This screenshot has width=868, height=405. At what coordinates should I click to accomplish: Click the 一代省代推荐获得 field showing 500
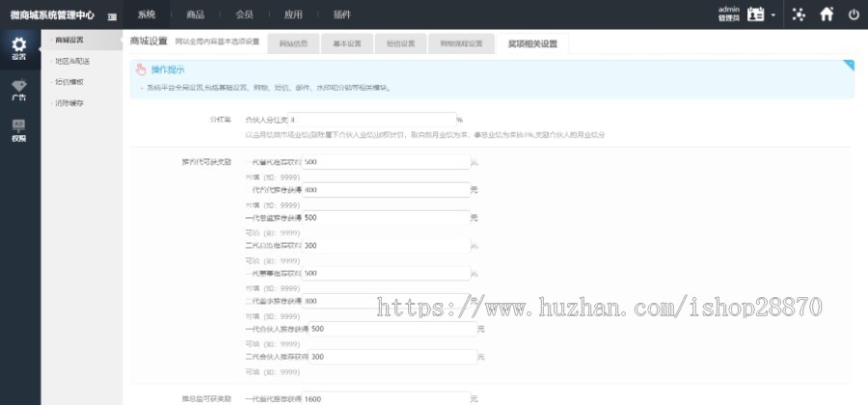click(386, 162)
